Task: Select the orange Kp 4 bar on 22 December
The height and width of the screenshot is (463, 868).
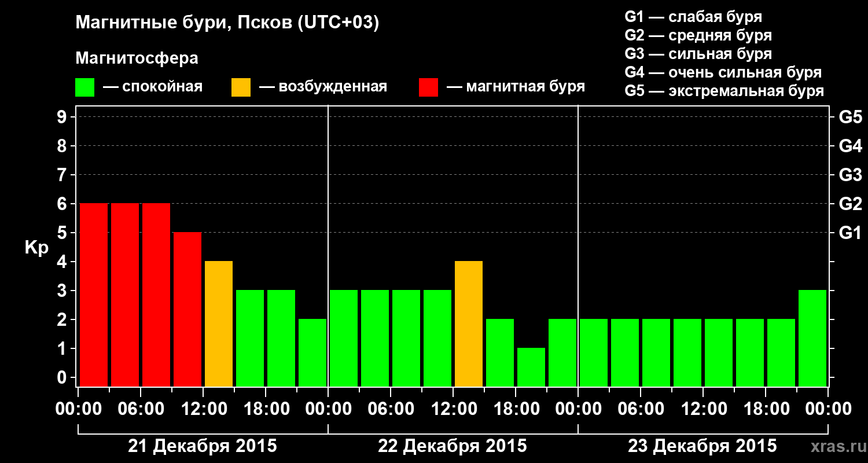Action: (x=469, y=324)
